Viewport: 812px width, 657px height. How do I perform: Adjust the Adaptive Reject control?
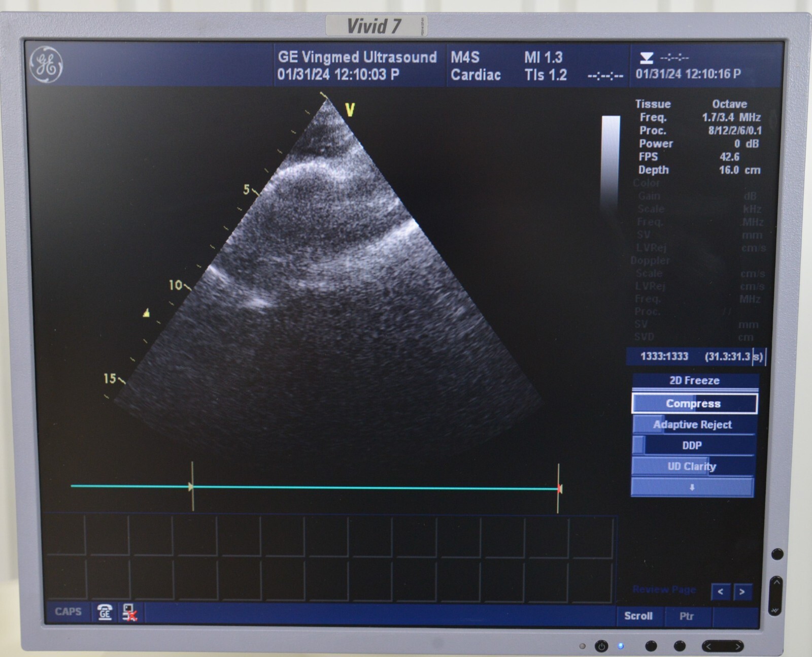[693, 424]
